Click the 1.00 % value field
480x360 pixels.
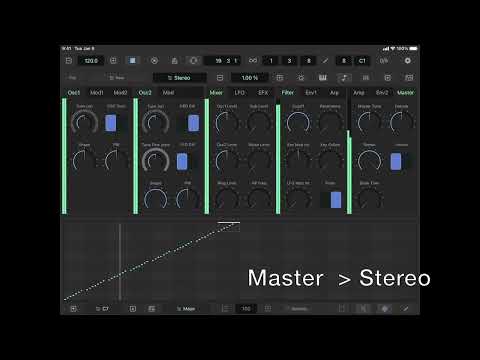coord(249,78)
